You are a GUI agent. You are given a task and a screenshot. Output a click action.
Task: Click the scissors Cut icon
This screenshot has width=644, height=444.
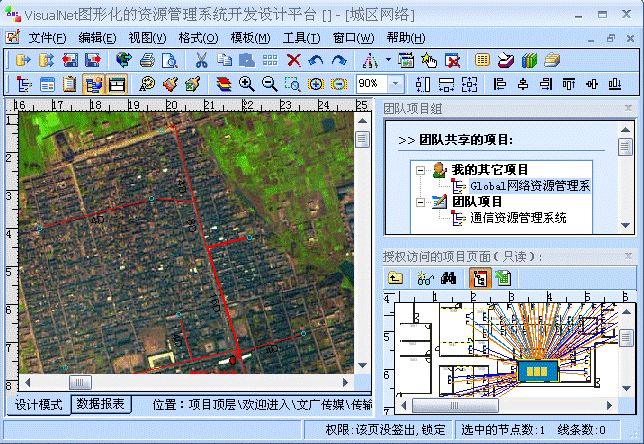[201, 61]
